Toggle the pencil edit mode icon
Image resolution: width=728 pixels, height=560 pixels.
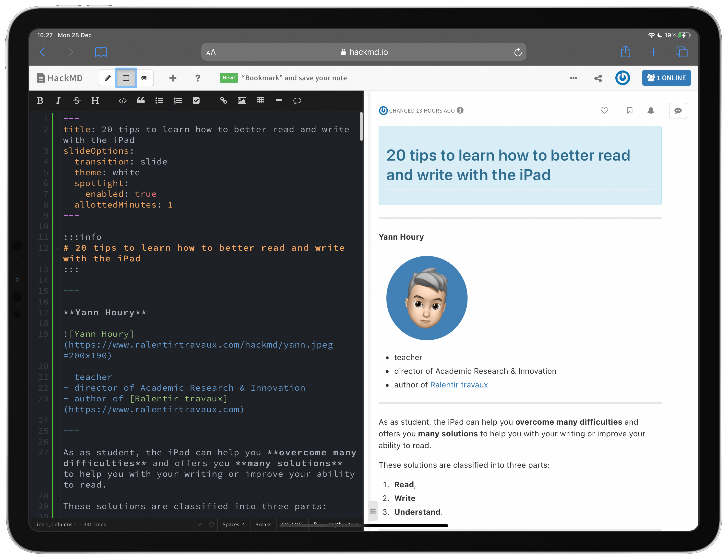pyautogui.click(x=108, y=78)
